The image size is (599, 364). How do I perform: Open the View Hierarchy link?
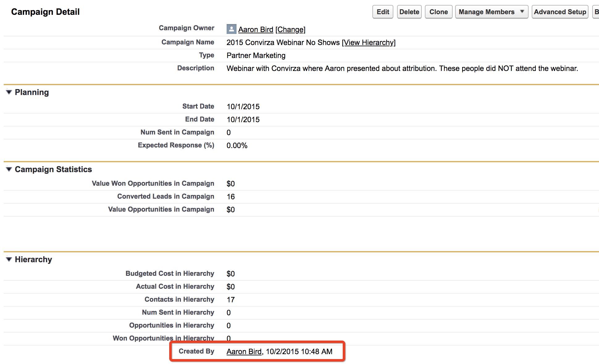(369, 43)
